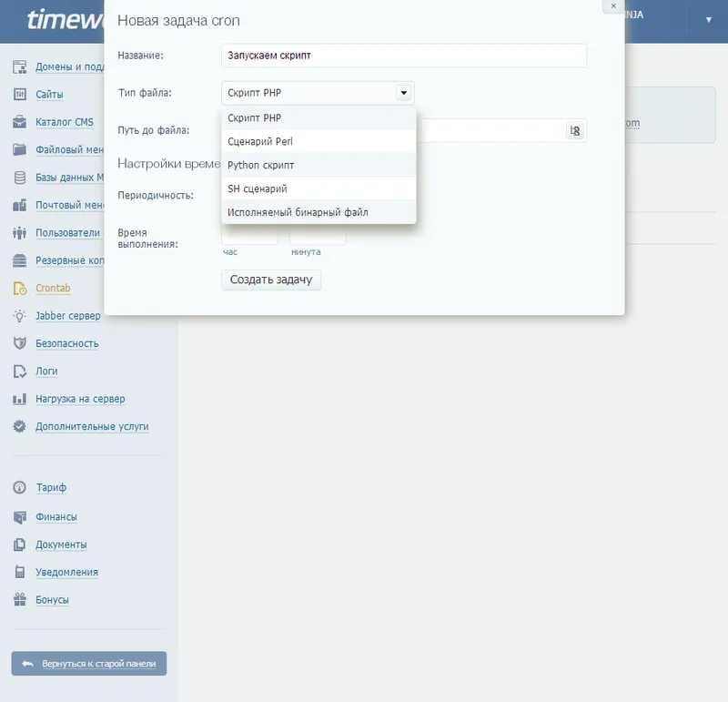The width and height of the screenshot is (728, 702).
Task: Open 'Дополнительные услуги' link
Action: [x=93, y=426]
